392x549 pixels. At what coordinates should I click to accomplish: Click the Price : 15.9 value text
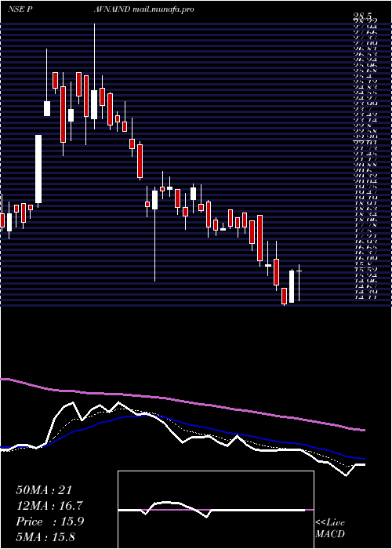point(50,522)
